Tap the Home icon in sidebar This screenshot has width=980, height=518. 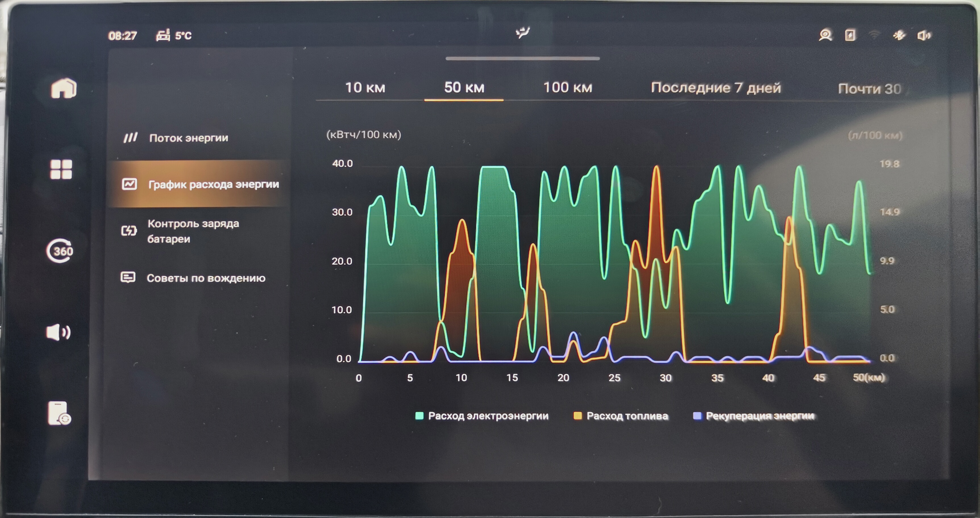pos(64,88)
